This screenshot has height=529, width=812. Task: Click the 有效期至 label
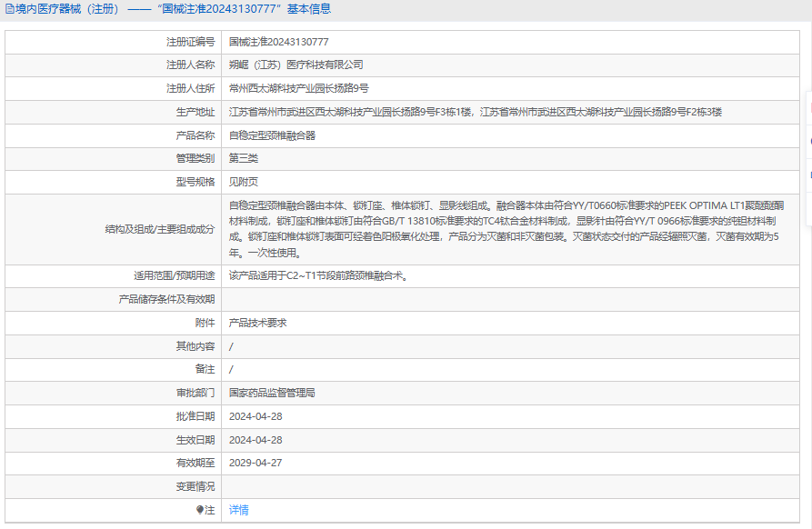[x=195, y=463]
